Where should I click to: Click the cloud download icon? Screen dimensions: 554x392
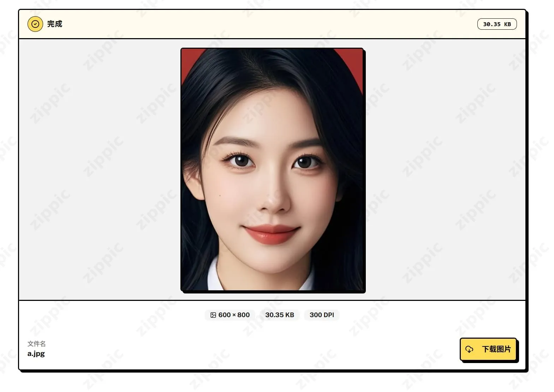tap(469, 349)
